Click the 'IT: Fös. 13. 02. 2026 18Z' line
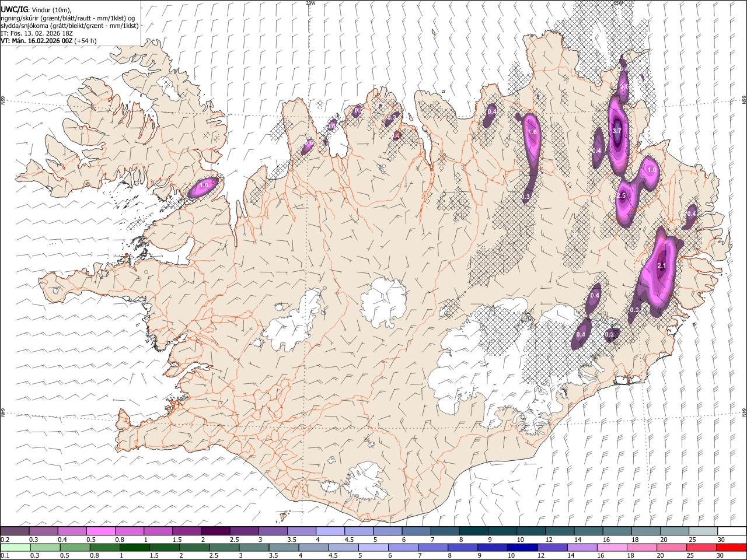 pos(37,33)
